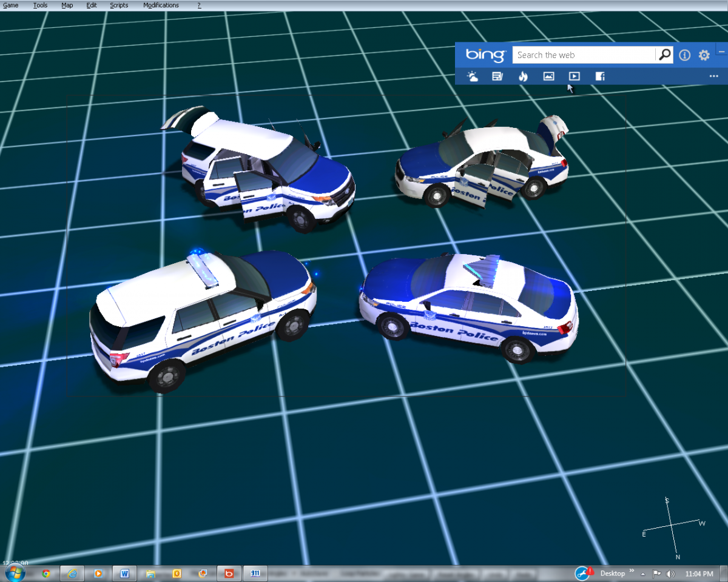This screenshot has height=582, width=728.
Task: Open the Tools menu
Action: click(x=40, y=5)
